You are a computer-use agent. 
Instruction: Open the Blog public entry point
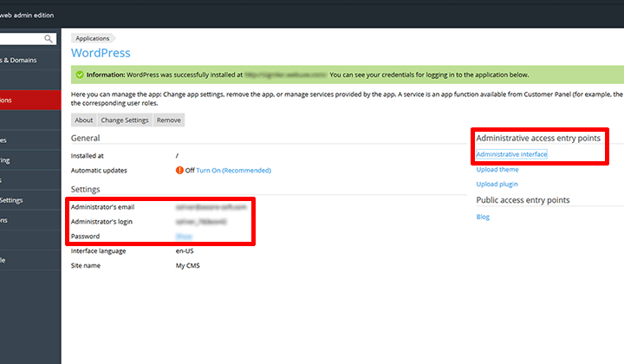tap(483, 217)
